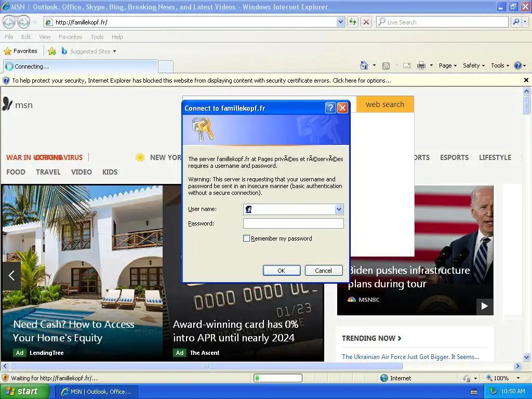Open the Page command menu
The height and width of the screenshot is (399, 532).
click(448, 65)
